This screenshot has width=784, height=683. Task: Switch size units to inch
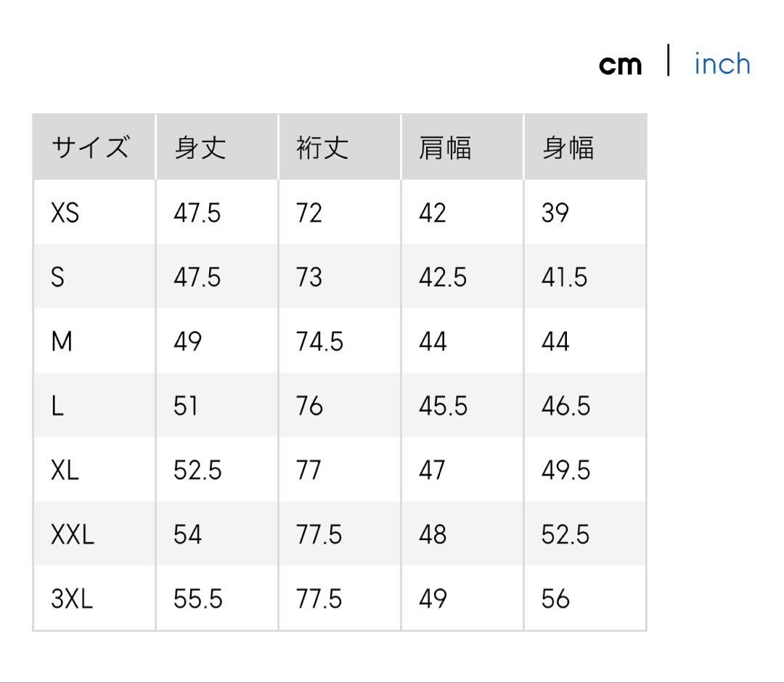(x=722, y=64)
